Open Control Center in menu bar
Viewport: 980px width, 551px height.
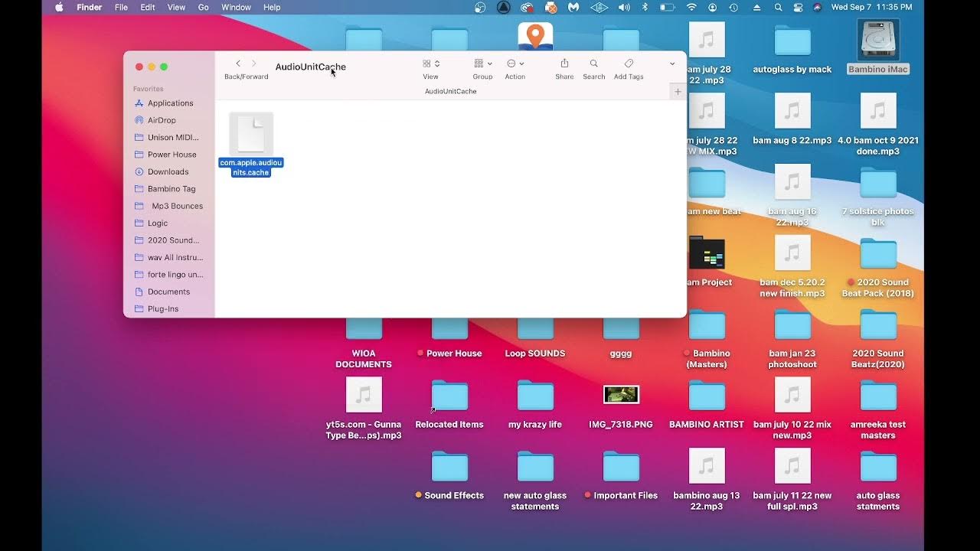(798, 7)
